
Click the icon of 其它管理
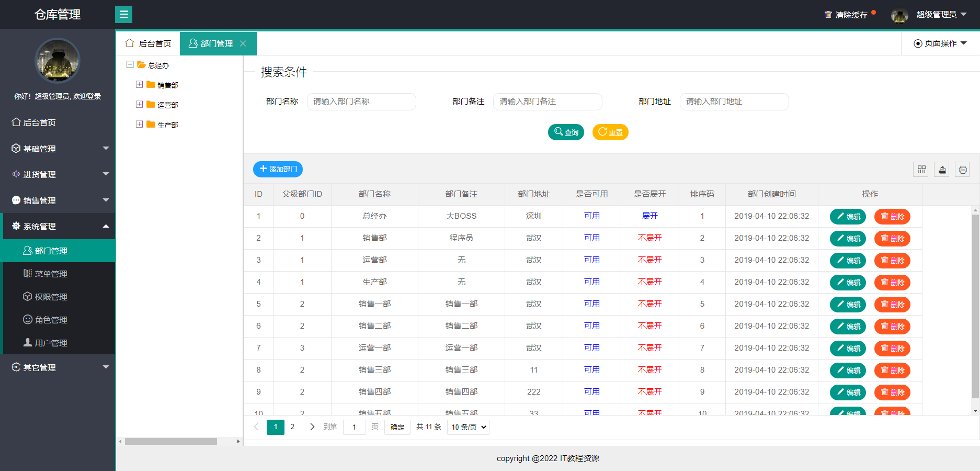pyautogui.click(x=16, y=367)
